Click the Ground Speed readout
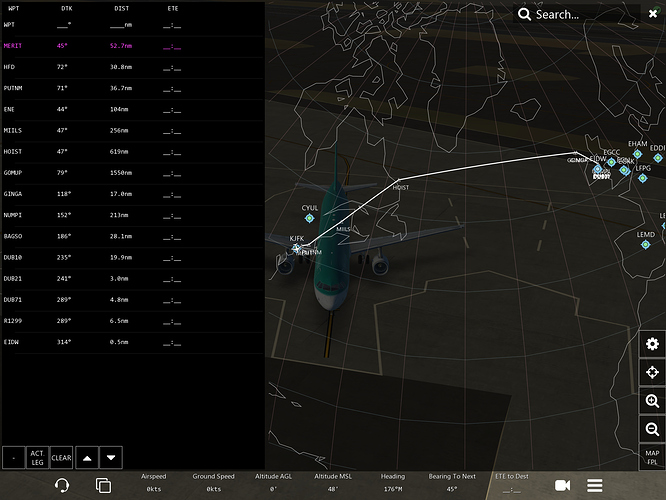 [213, 483]
